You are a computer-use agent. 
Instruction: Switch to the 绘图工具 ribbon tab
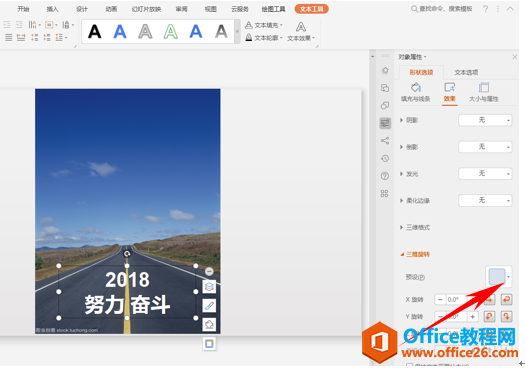[x=273, y=9]
